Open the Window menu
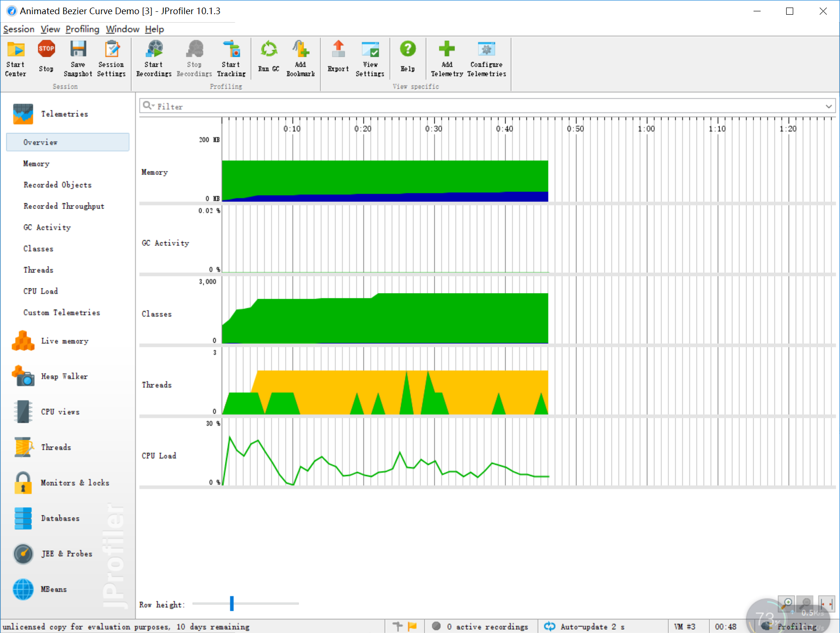This screenshot has width=840, height=633. [122, 29]
